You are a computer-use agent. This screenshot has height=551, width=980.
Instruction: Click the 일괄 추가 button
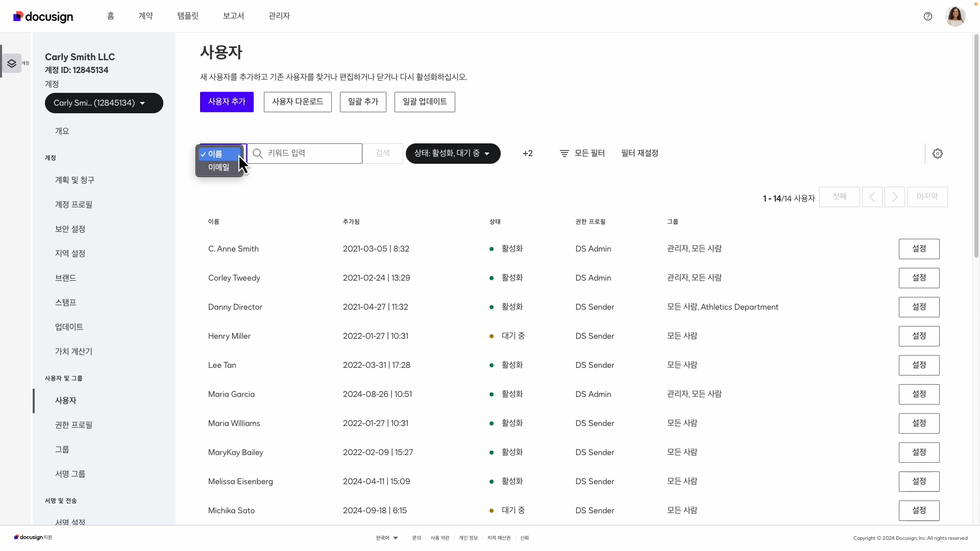363,102
